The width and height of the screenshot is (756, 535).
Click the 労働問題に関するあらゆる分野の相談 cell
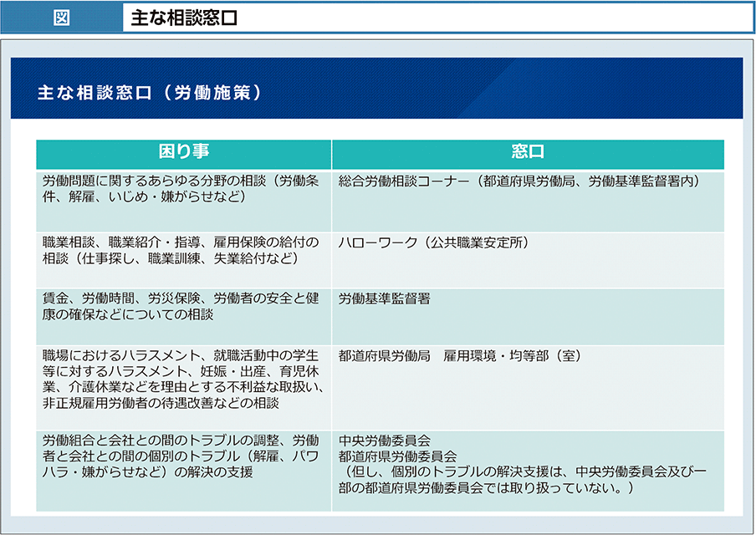[181, 188]
